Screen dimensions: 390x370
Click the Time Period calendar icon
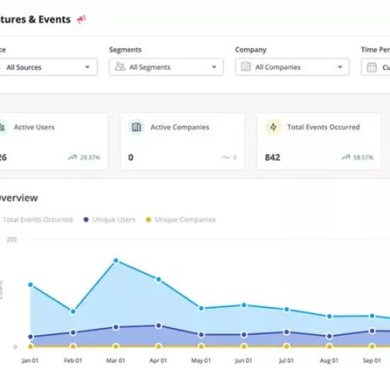(x=372, y=67)
